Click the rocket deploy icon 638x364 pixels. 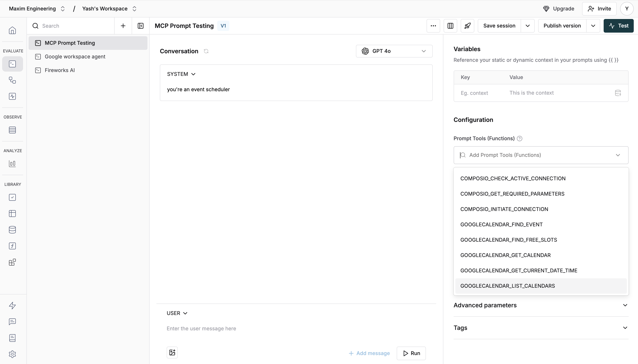click(467, 26)
